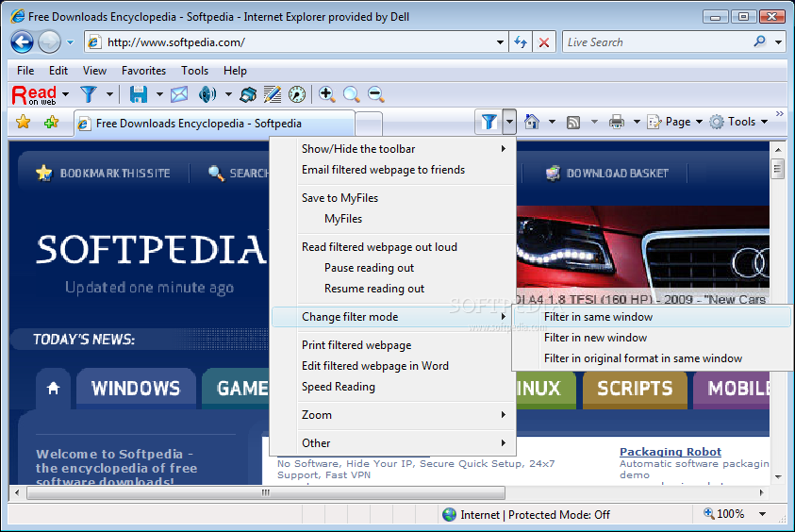Click into the Live Search box

(x=657, y=42)
